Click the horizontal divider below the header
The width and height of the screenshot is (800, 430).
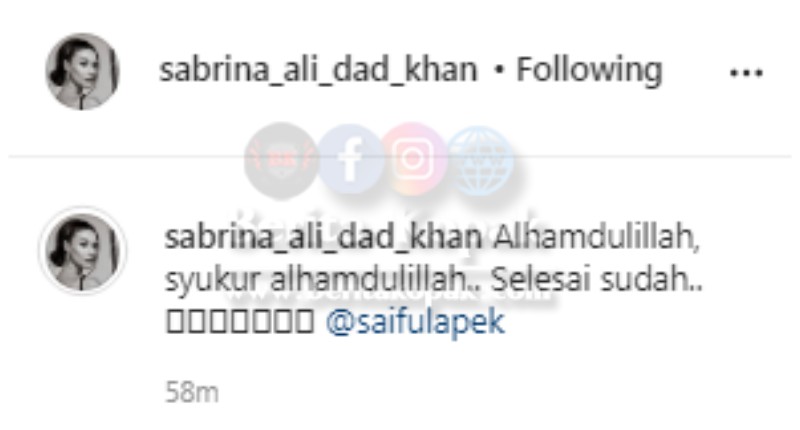pyautogui.click(x=400, y=157)
